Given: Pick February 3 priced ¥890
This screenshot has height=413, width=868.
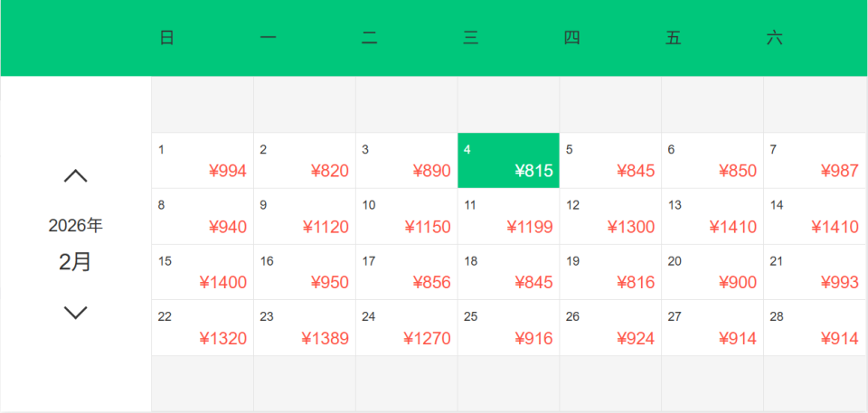Looking at the screenshot, I should [407, 161].
